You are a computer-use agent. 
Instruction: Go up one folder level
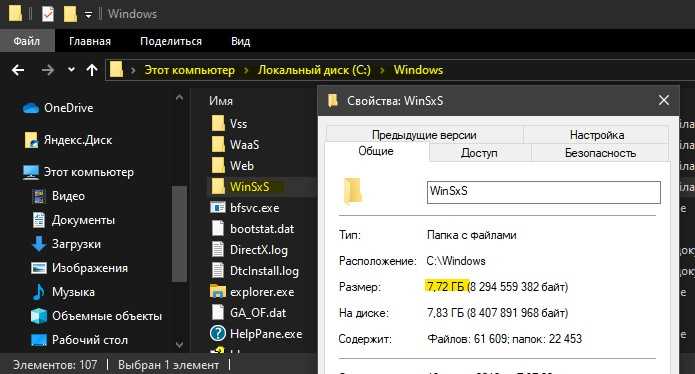pyautogui.click(x=92, y=70)
